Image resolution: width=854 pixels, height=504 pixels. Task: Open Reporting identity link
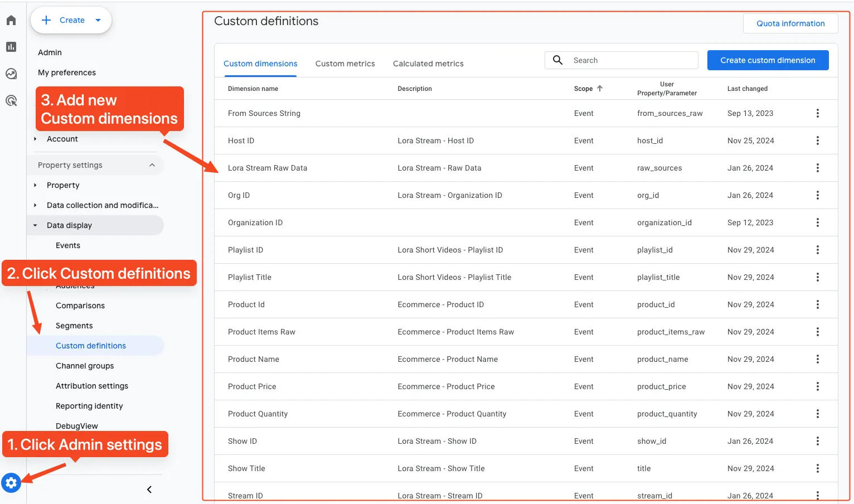[89, 406]
